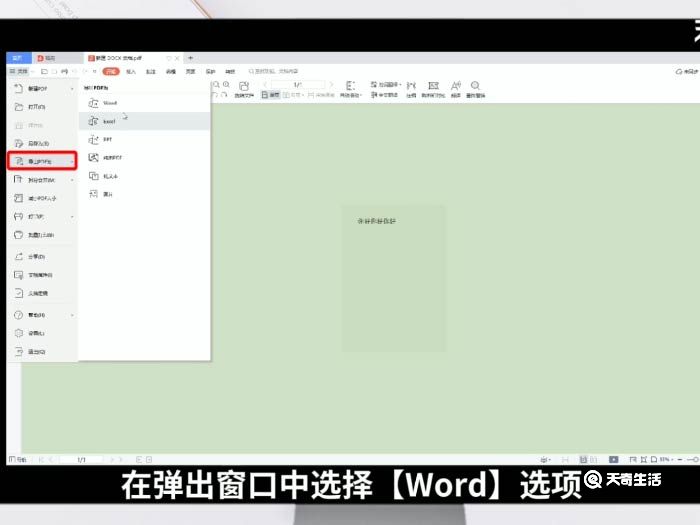Click the checkmark document icon entry
This screenshot has width=700, height=525.
point(42,293)
